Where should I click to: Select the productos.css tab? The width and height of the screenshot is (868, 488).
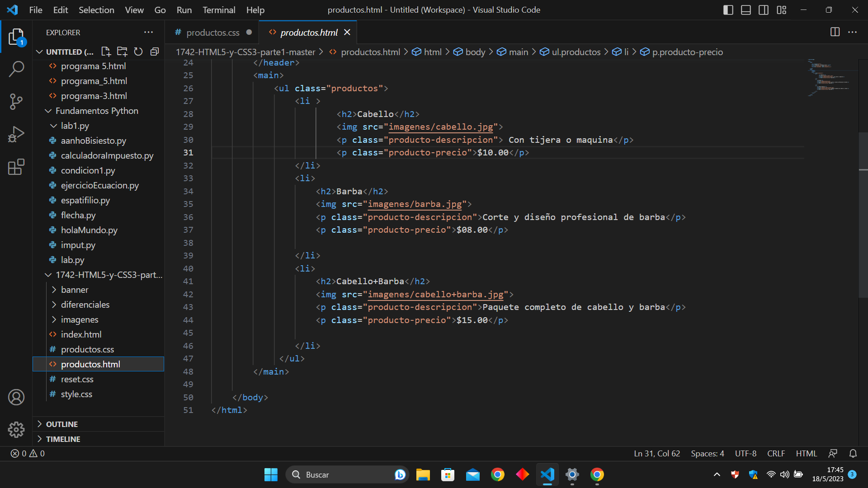[x=213, y=32]
